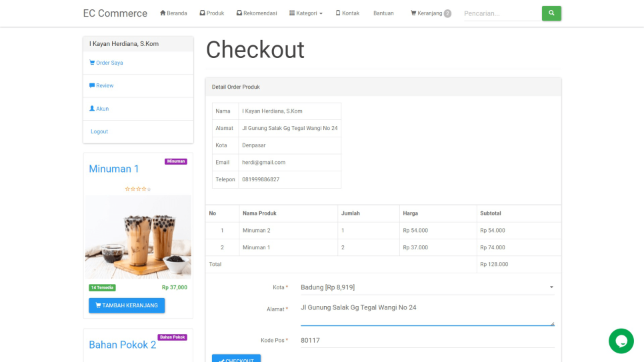Open the Minuman 1 product title
This screenshot has width=644, height=362.
pos(114,169)
